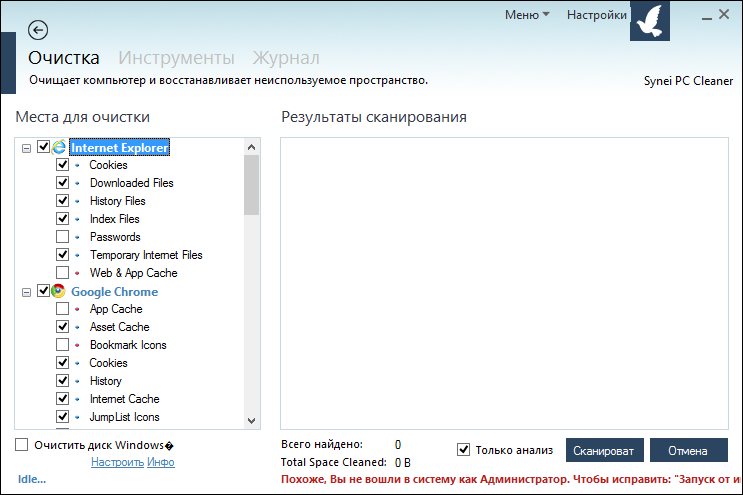This screenshot has width=743, height=495.
Task: Open the 'Настроить' link
Action: [x=118, y=462]
